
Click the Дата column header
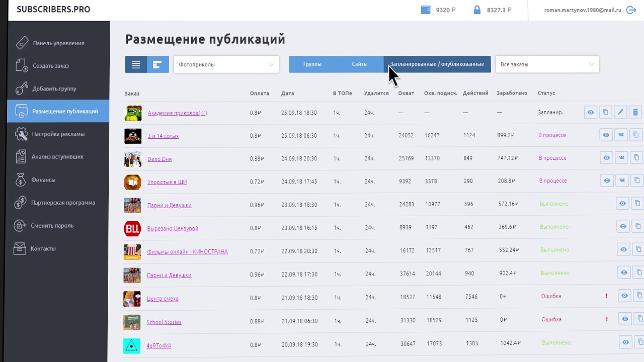287,94
